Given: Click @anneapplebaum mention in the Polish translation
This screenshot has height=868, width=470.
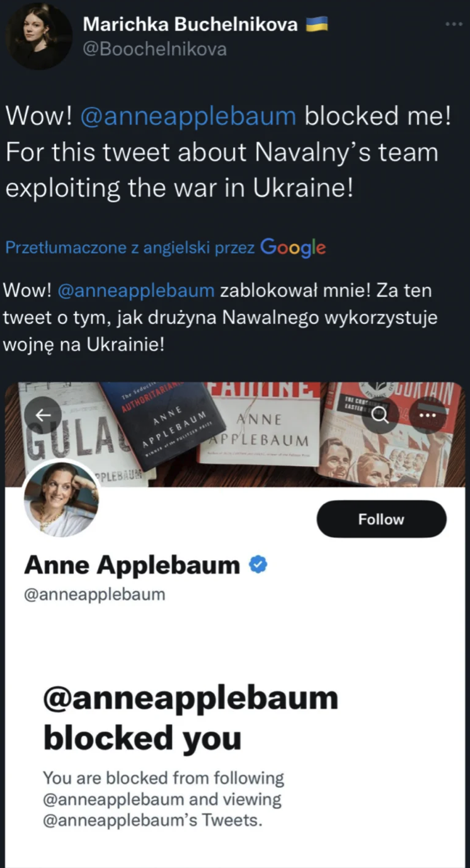Looking at the screenshot, I should (137, 291).
